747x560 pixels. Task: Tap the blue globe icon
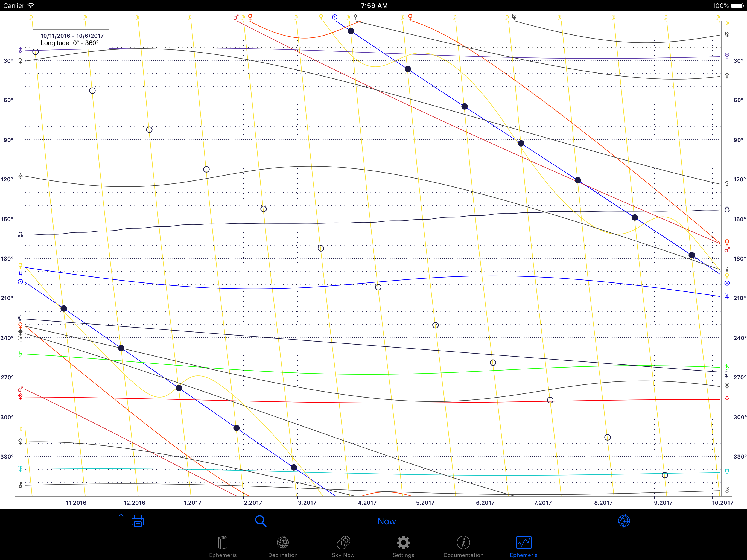(624, 521)
